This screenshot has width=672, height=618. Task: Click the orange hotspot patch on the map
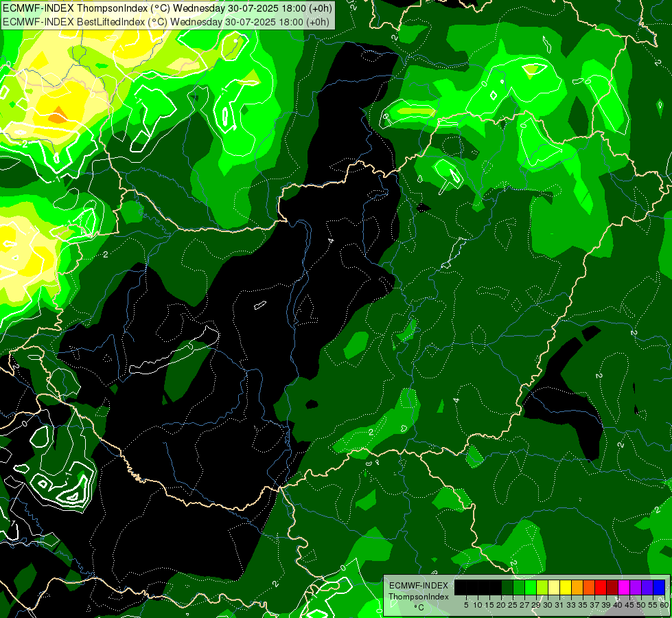click(x=58, y=115)
